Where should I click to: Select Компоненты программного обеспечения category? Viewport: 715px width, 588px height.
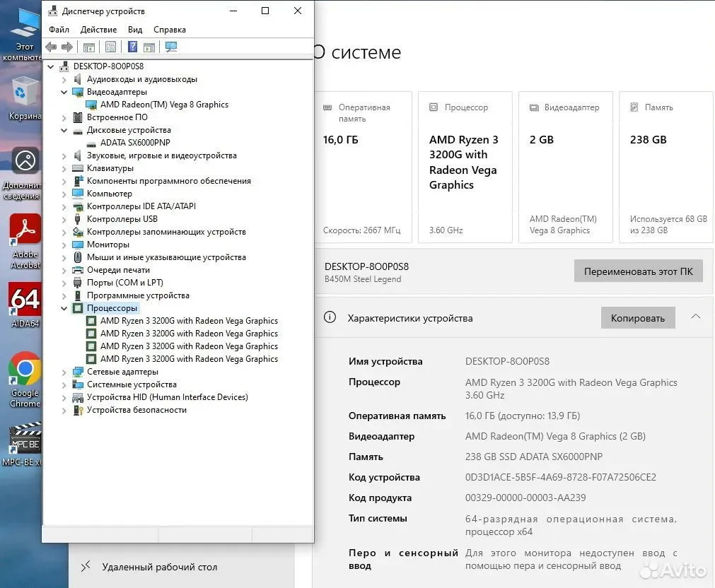pos(169,181)
